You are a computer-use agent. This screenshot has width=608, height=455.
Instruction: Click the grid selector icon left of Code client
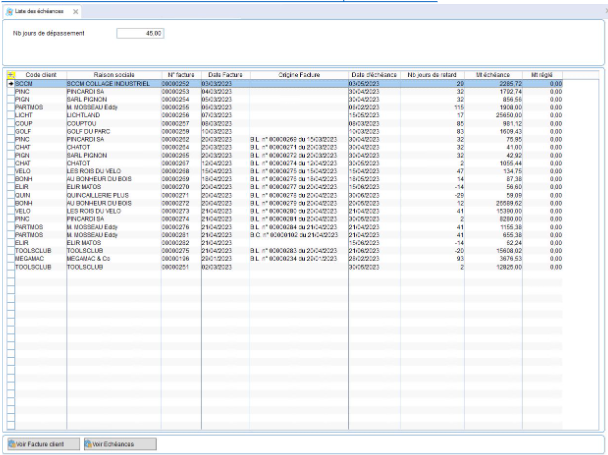pos(10,74)
